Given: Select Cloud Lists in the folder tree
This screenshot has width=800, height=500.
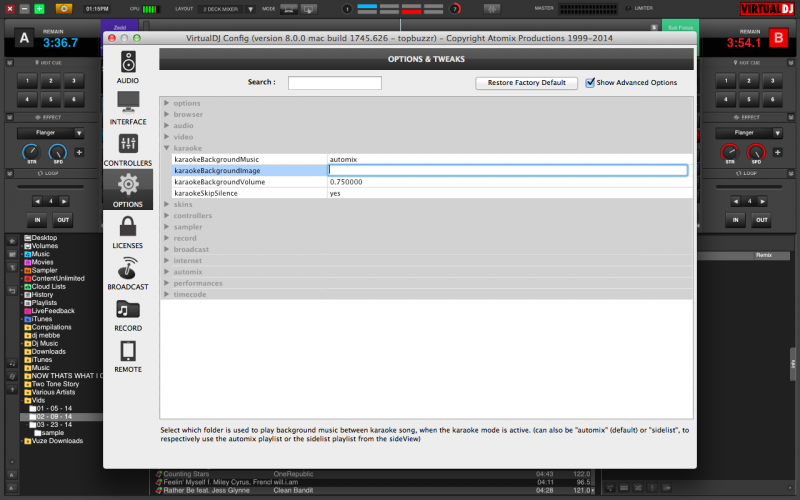Looking at the screenshot, I should pos(48,287).
